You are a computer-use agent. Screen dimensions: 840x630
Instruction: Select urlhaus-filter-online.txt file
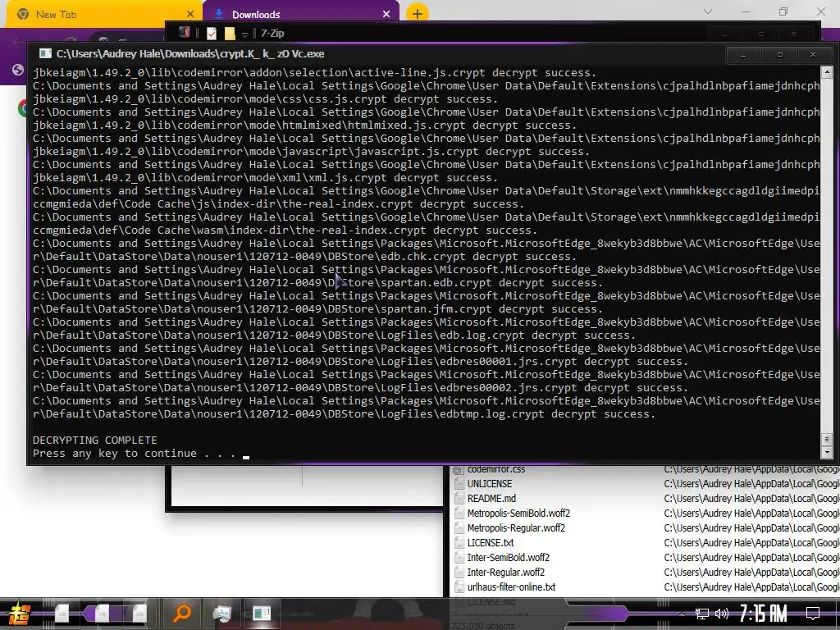tap(511, 587)
